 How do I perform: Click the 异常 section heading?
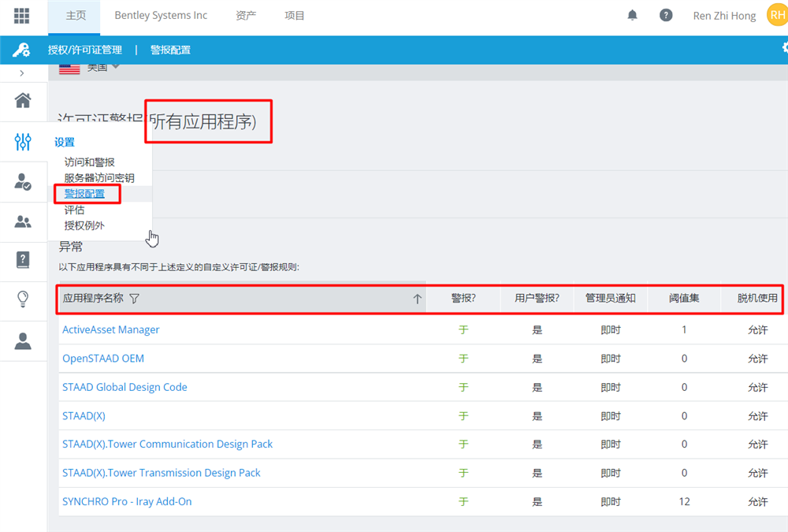70,247
